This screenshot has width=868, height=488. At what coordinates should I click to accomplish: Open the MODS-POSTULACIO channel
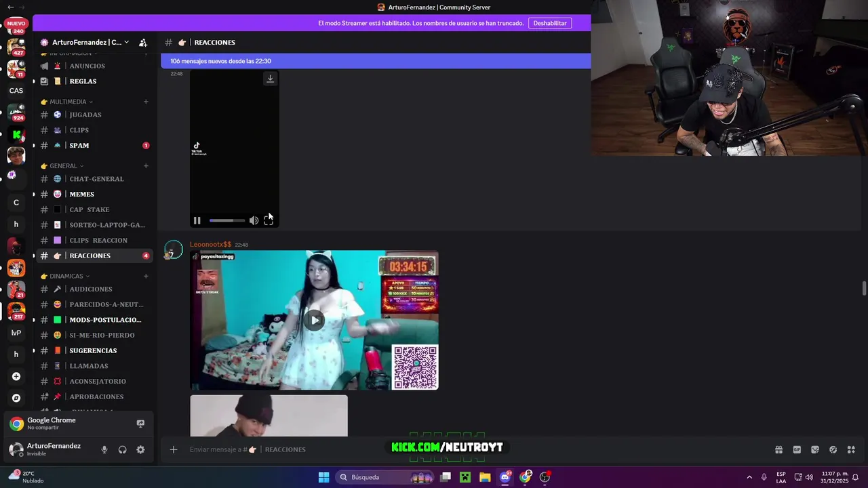click(x=93, y=320)
